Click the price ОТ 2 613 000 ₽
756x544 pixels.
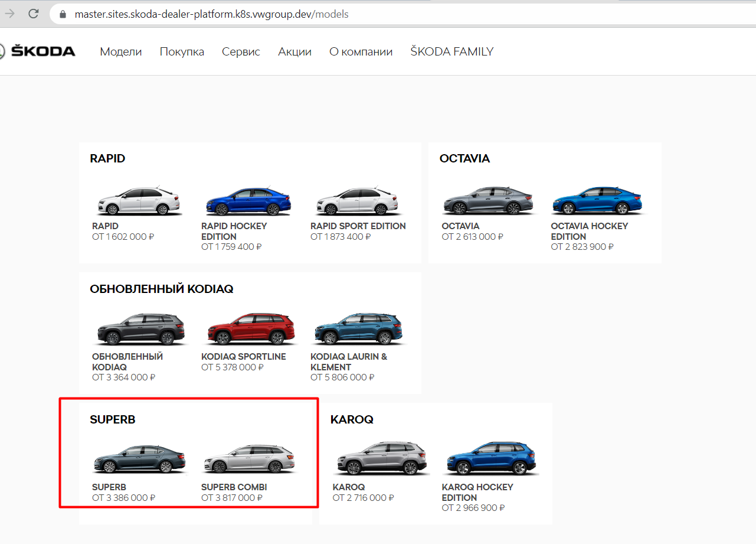pos(472,237)
